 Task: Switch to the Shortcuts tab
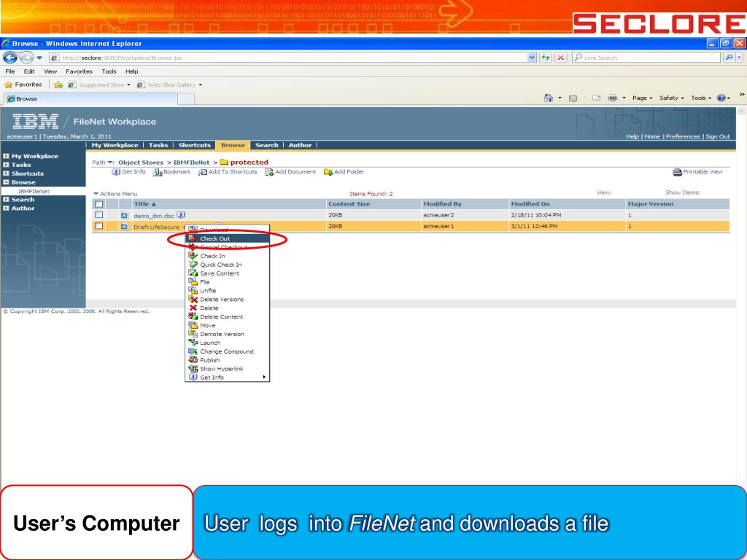[194, 145]
